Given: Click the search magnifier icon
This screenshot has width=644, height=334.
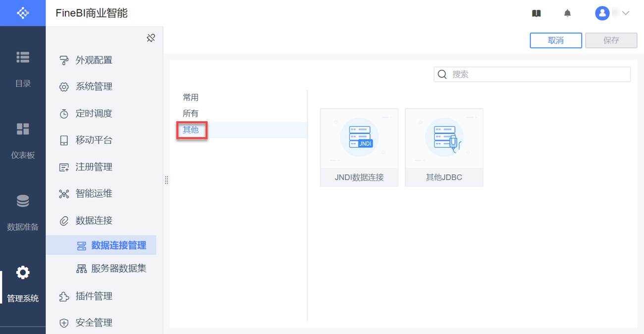Looking at the screenshot, I should (442, 74).
